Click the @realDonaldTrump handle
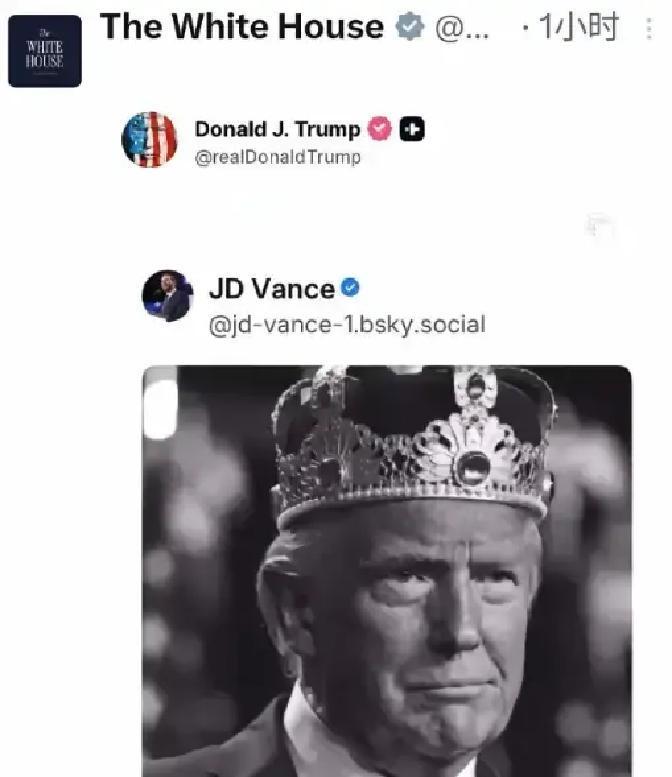Viewport: 672px width, 777px height. (277, 158)
